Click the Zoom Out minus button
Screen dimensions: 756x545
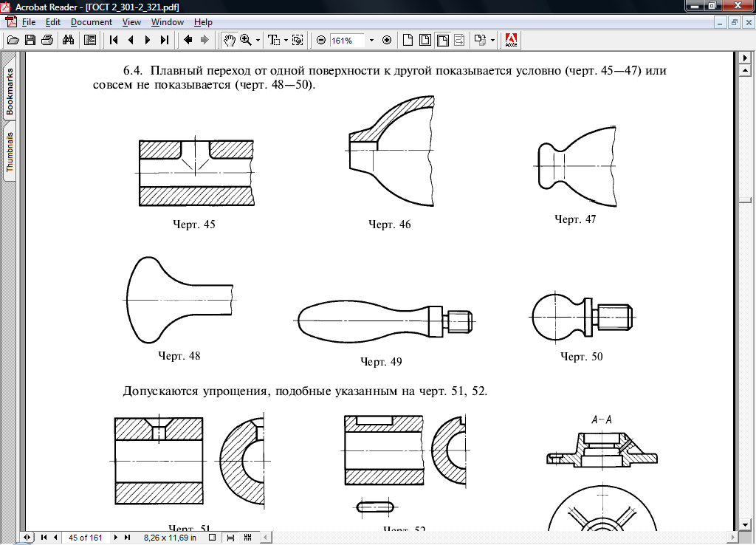[321, 40]
